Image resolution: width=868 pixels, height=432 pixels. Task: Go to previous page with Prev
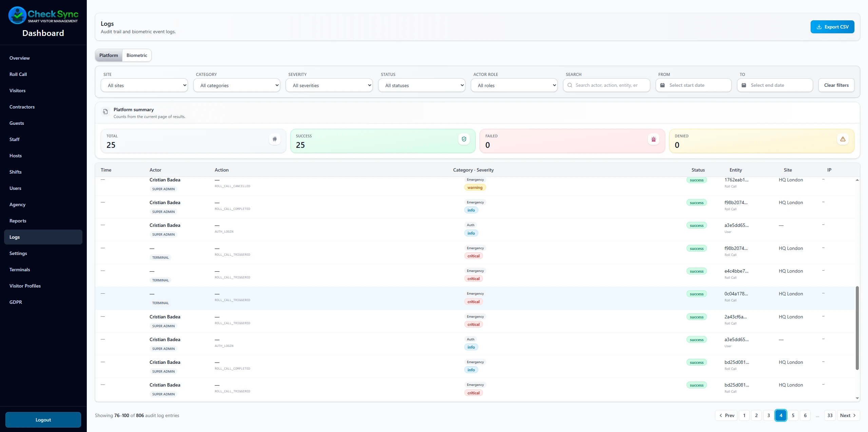[726, 415]
